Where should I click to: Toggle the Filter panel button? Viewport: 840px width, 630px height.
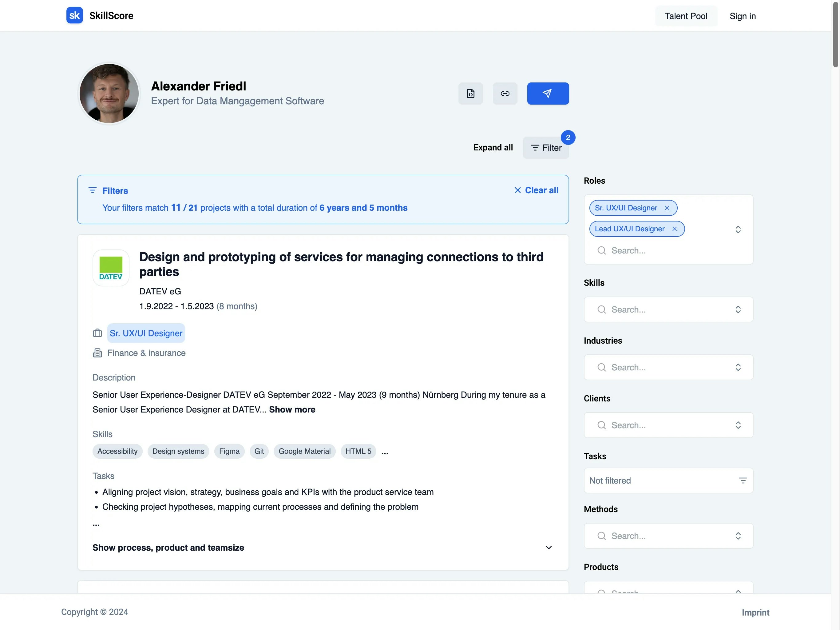tap(546, 148)
